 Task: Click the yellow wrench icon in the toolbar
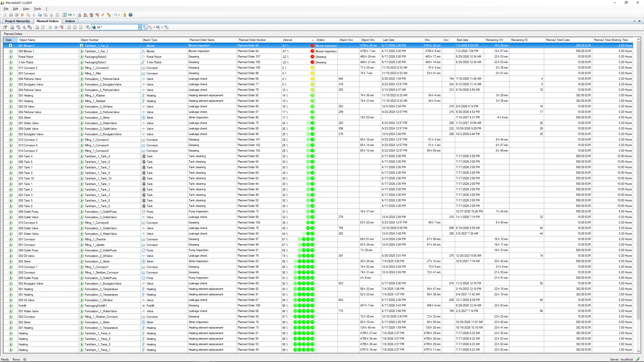(x=109, y=15)
